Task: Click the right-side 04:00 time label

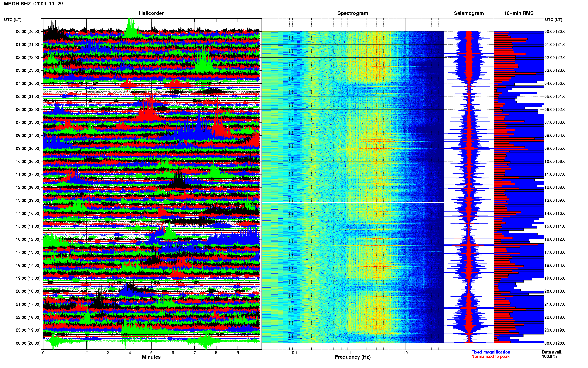Action: click(555, 83)
